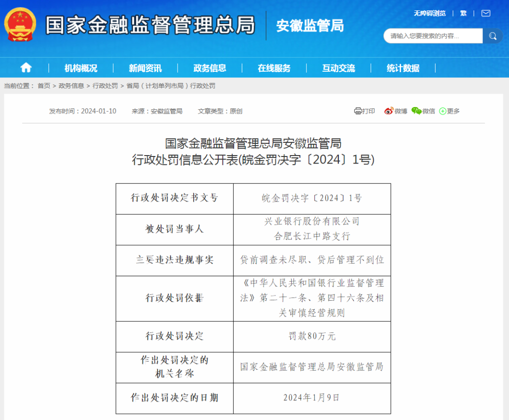
Task: Open the 政务信息 menu
Action: (x=210, y=68)
